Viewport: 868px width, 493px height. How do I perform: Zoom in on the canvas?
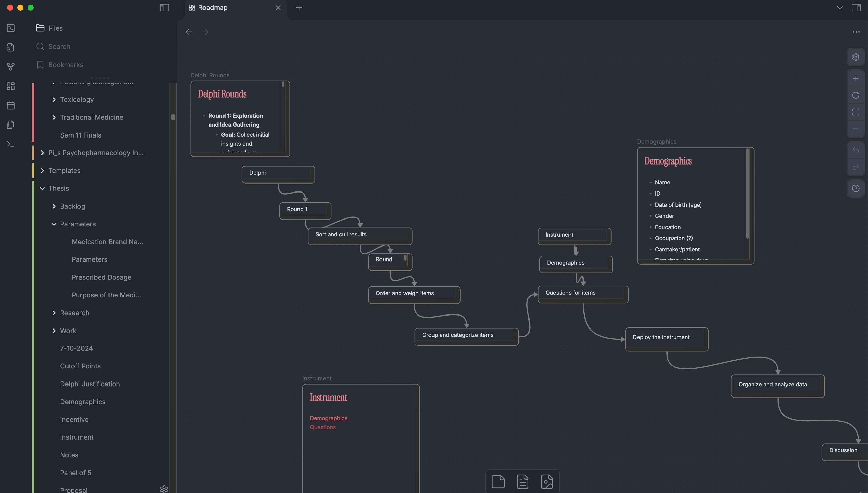856,78
